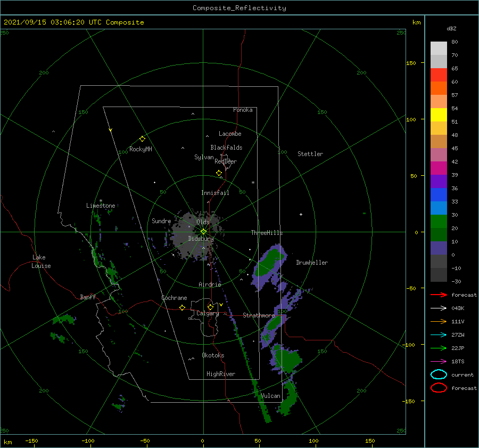
Task: Click the cyan 27ZW arrow icon
Action: point(439,335)
